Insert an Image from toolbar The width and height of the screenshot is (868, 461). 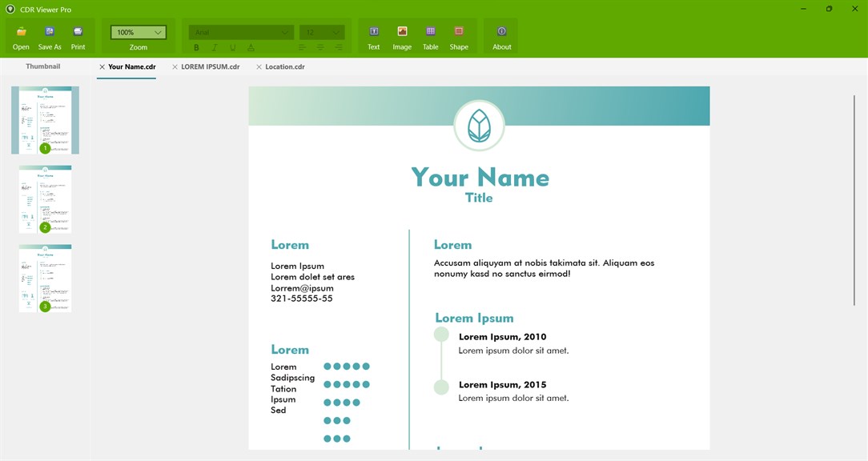pyautogui.click(x=402, y=31)
